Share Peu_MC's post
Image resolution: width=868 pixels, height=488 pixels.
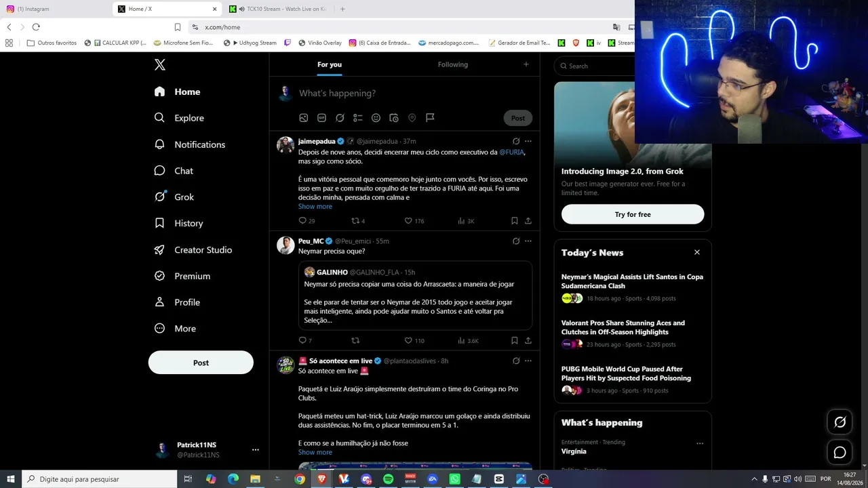point(528,341)
